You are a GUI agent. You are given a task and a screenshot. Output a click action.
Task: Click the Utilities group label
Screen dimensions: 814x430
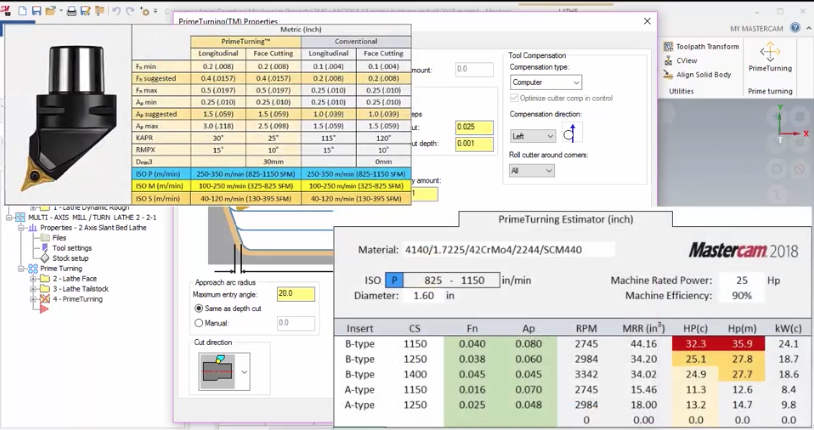(681, 91)
